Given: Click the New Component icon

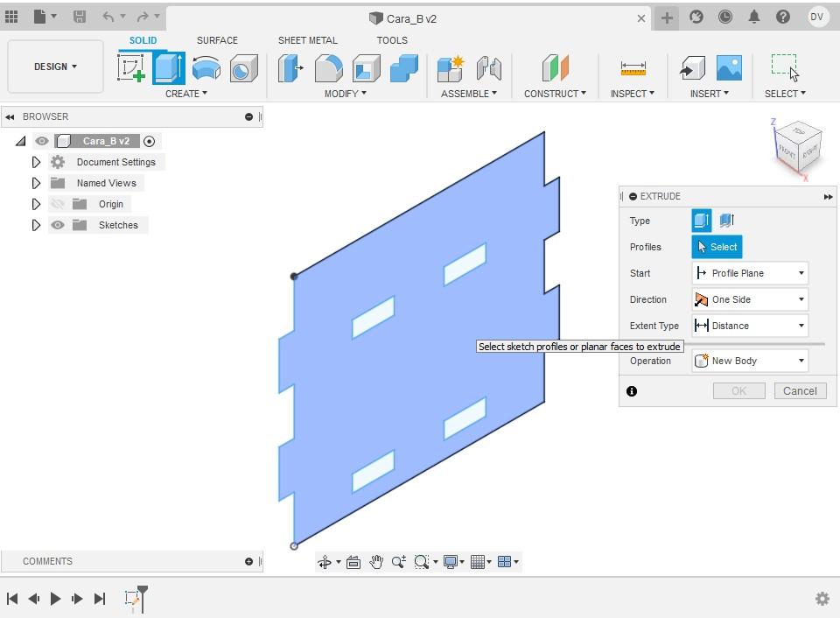Looking at the screenshot, I should 450,68.
